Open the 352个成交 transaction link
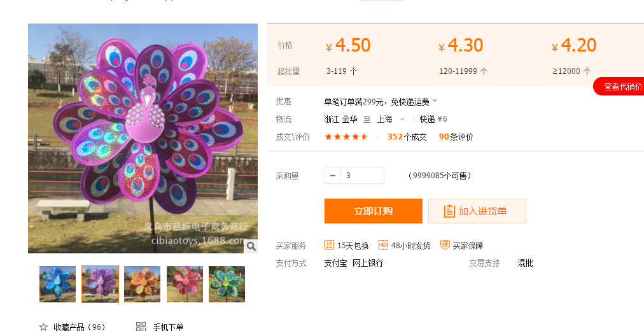This screenshot has width=644, height=331. pyautogui.click(x=407, y=137)
